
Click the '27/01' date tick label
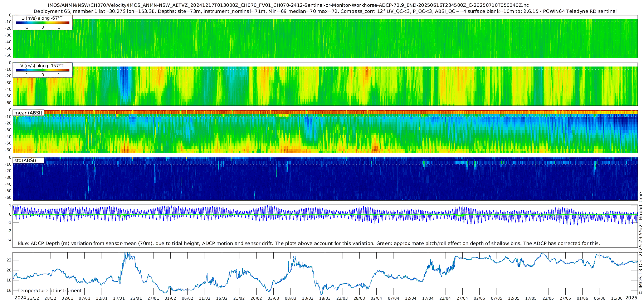point(153,298)
